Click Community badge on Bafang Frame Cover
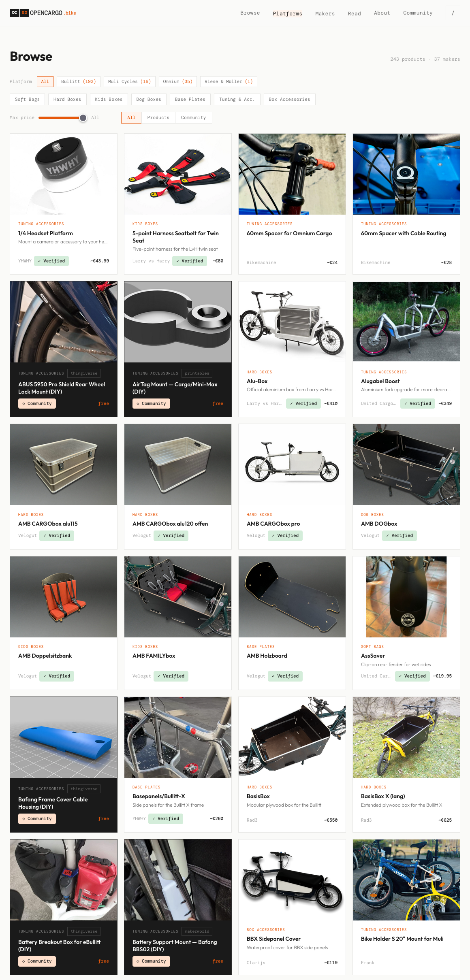Image resolution: width=470 pixels, height=980 pixels. click(x=37, y=818)
